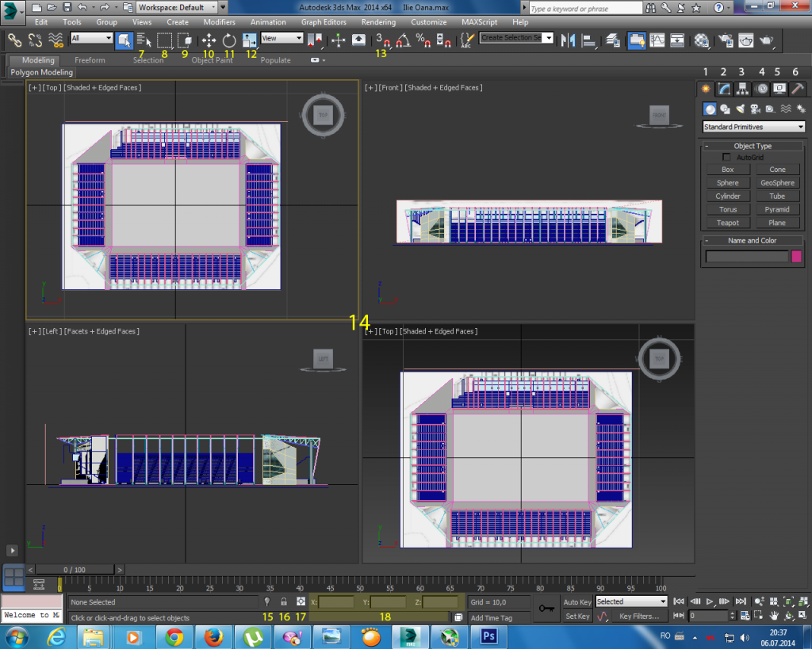Toggle Selection Lock padlock

pyautogui.click(x=284, y=601)
